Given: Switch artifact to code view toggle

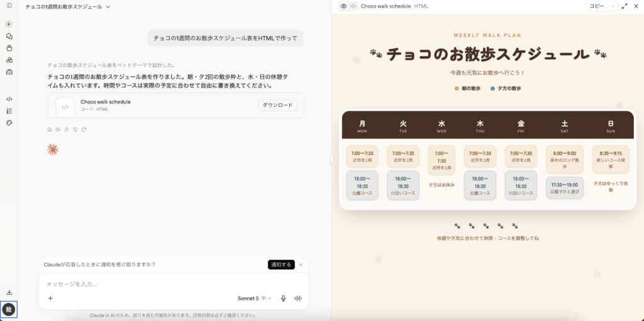Looking at the screenshot, I should coord(353,6).
